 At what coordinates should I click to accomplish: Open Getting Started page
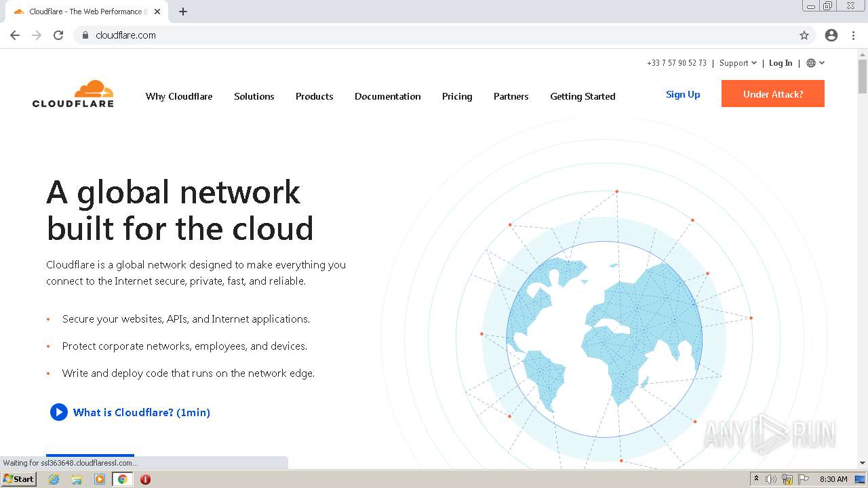coord(583,96)
